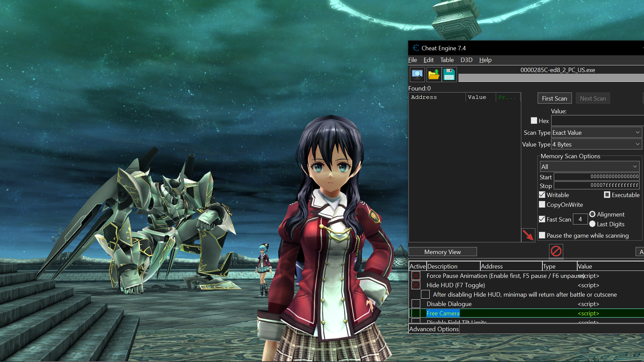Click the Cheat Engine logo in title bar
This screenshot has width=644, height=362.
416,48
